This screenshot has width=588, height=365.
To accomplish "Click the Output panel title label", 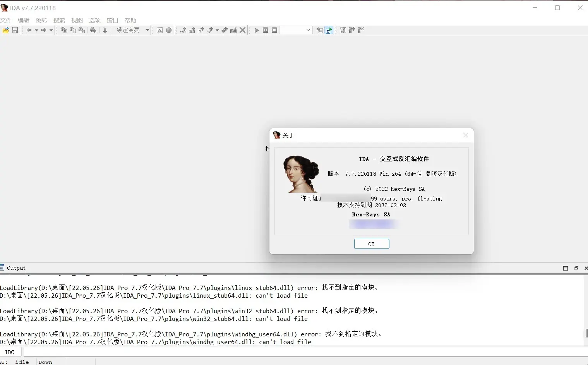I will pyautogui.click(x=16, y=268).
